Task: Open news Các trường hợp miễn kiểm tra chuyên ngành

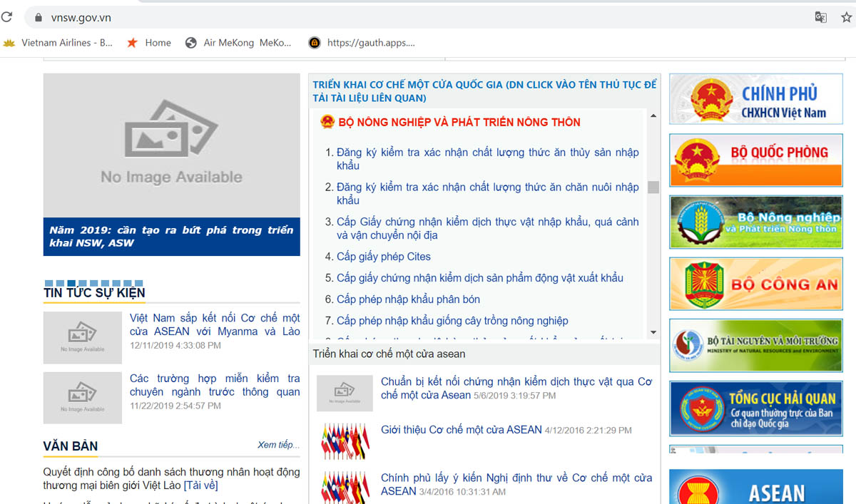Action: click(215, 385)
